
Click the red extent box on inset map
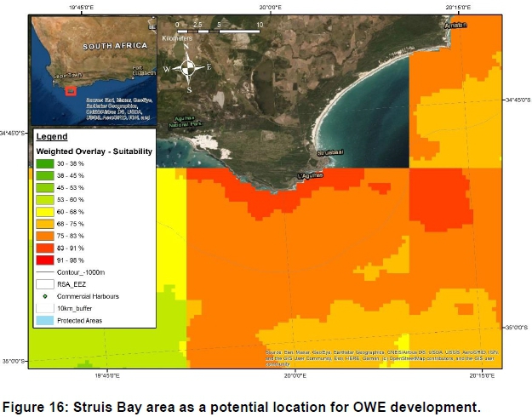coord(72,90)
